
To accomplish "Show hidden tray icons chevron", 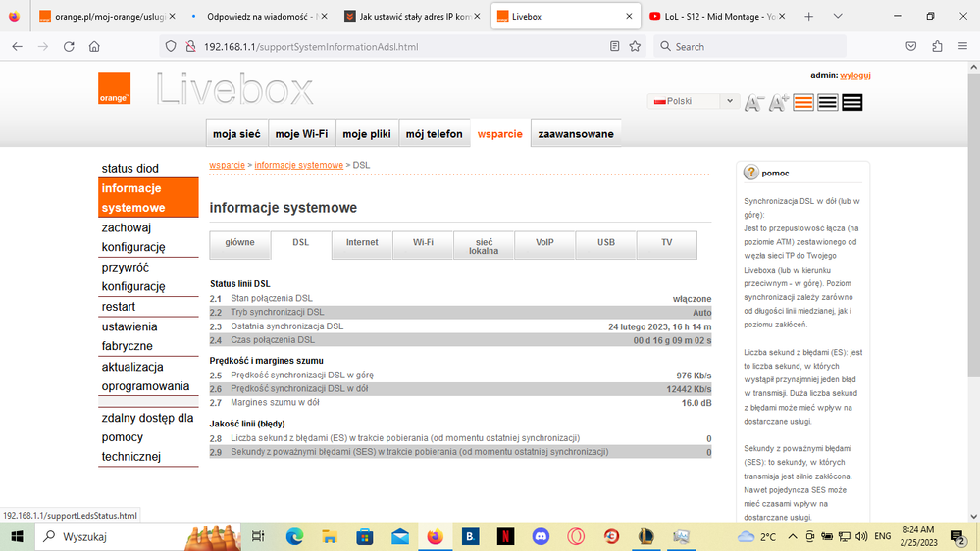I will tap(793, 536).
